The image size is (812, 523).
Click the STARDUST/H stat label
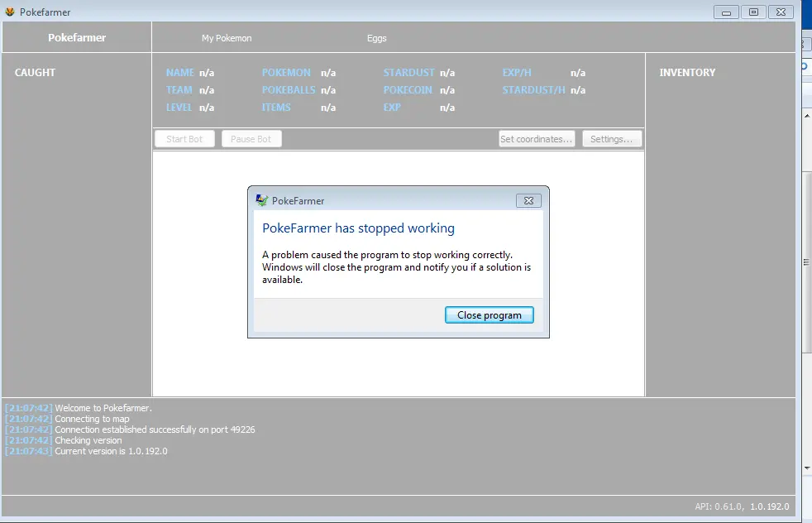(533, 90)
